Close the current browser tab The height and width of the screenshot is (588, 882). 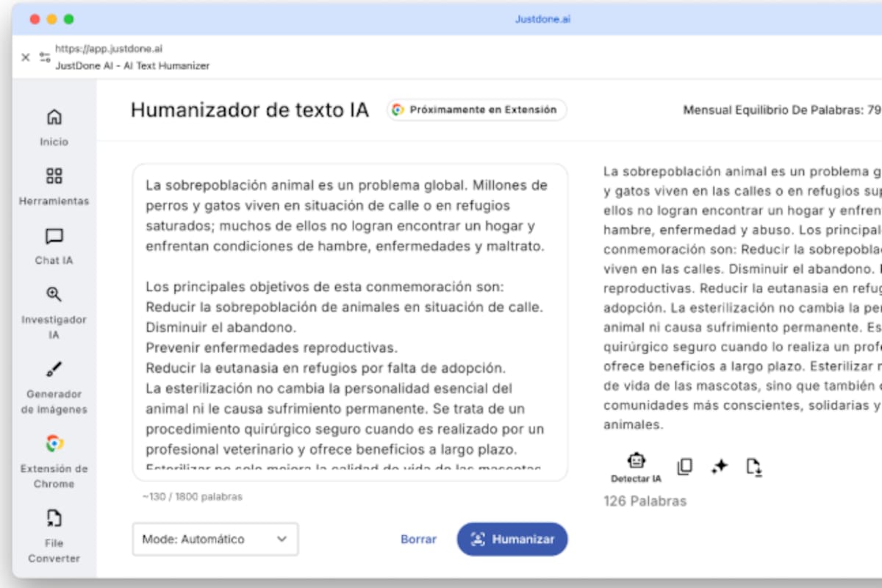pyautogui.click(x=26, y=57)
